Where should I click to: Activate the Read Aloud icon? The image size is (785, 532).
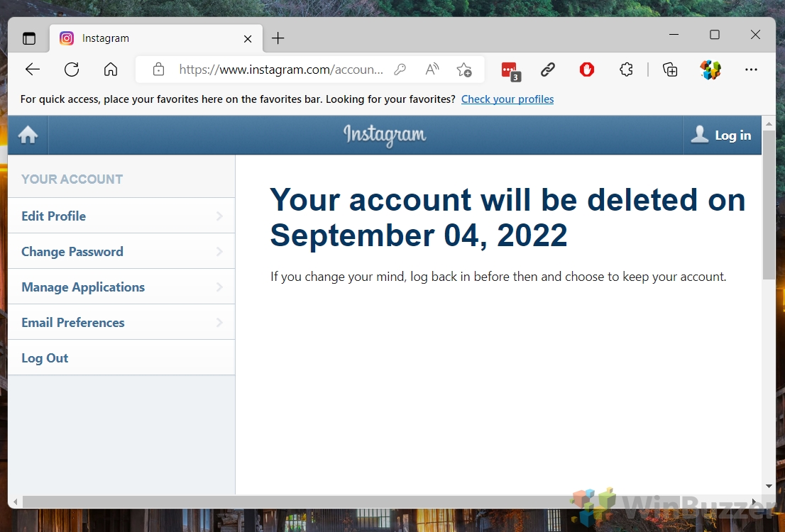pos(432,69)
